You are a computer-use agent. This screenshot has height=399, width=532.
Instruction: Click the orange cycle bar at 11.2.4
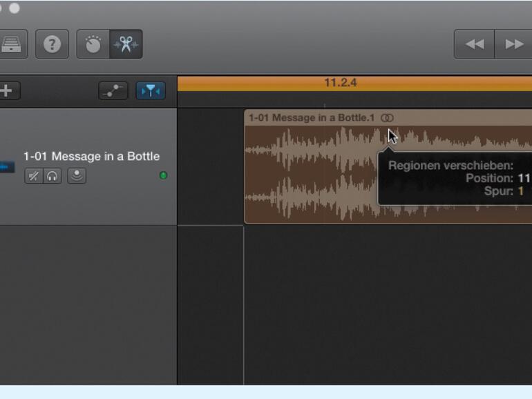coord(354,84)
